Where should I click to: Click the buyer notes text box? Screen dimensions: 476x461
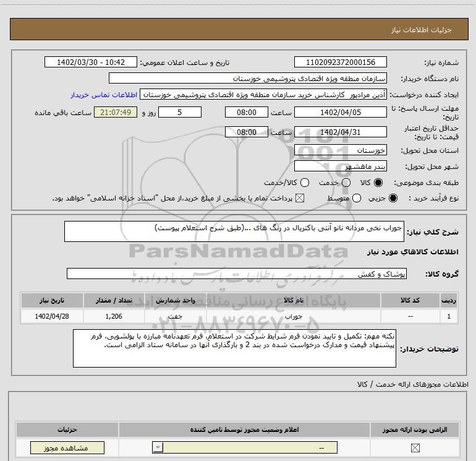point(234,348)
